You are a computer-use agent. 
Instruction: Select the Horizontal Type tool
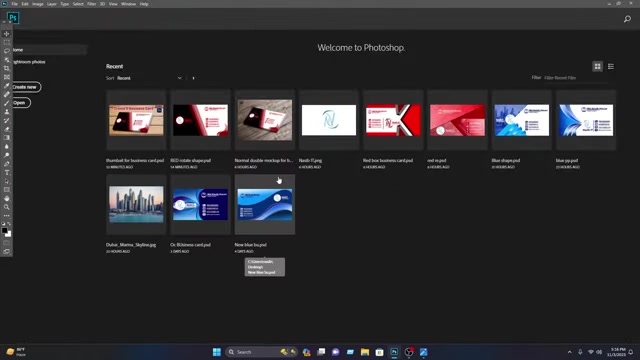pyautogui.click(x=7, y=172)
